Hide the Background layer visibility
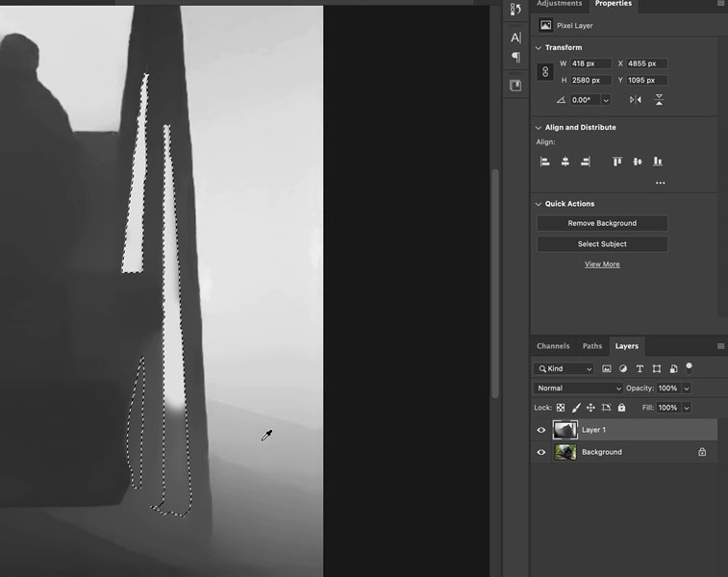 click(540, 452)
